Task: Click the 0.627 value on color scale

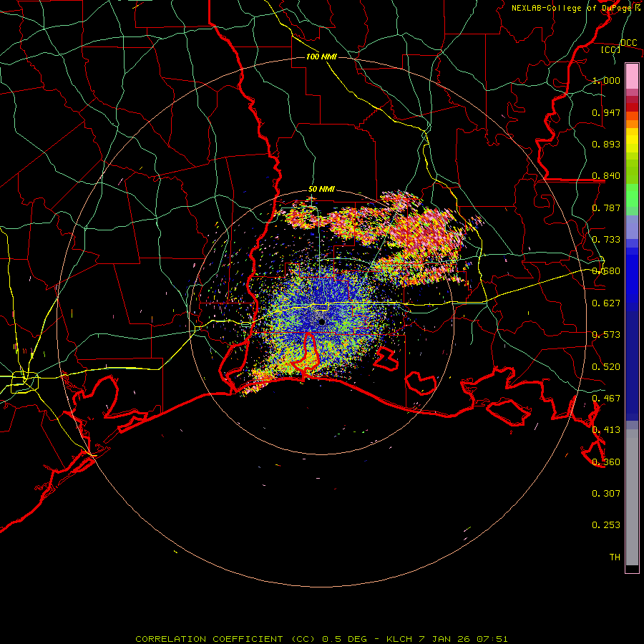Action: [606, 303]
